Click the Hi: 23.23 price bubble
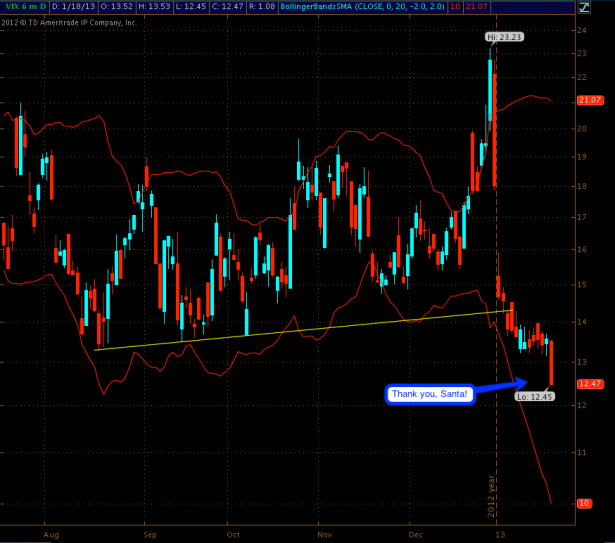 (504, 36)
